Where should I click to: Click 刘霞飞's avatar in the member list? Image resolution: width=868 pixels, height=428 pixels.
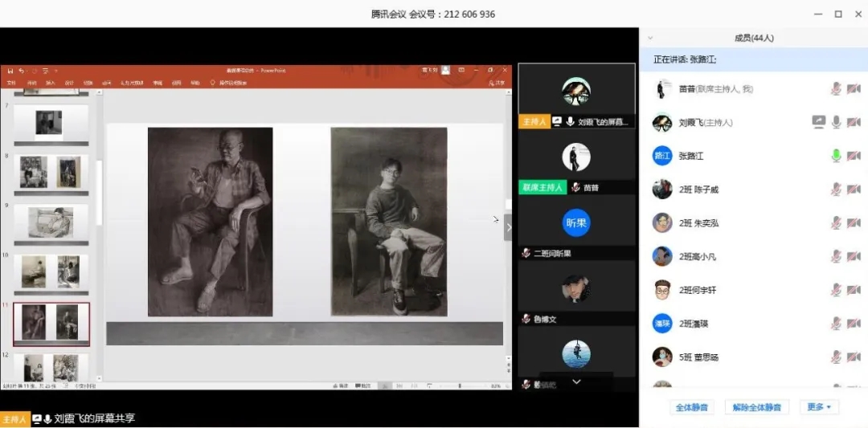point(662,122)
